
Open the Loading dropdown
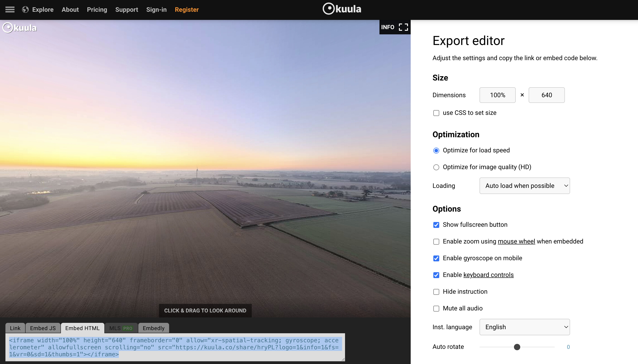(524, 186)
